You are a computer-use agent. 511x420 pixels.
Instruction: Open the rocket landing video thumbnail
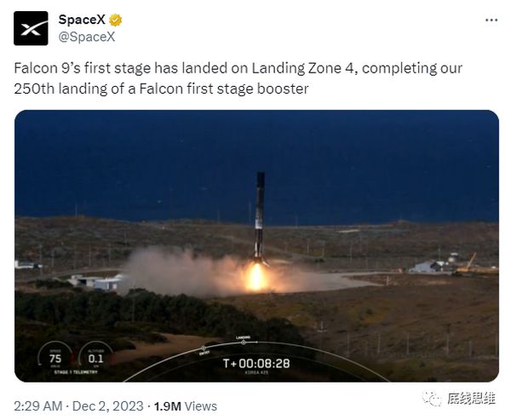point(256,245)
